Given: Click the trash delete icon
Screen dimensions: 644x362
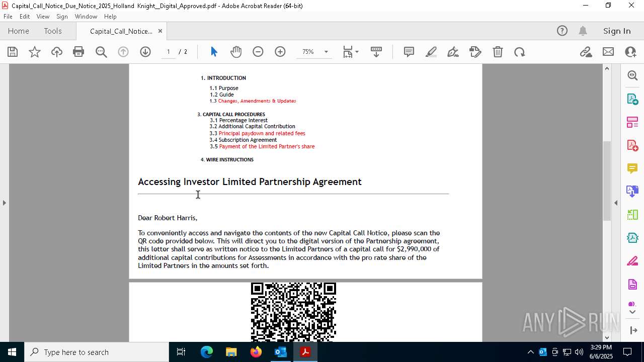Looking at the screenshot, I should (x=498, y=52).
